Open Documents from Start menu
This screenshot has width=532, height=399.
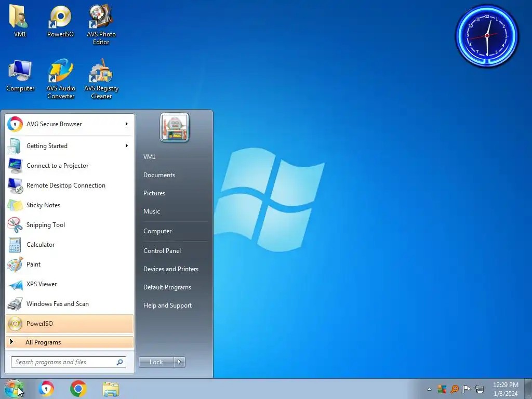(159, 175)
